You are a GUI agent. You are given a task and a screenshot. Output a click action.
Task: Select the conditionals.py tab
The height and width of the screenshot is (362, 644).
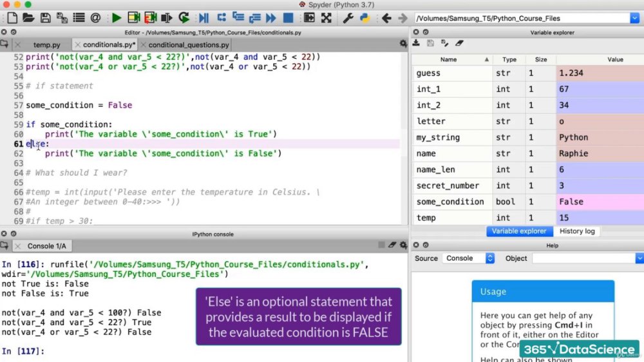pyautogui.click(x=108, y=44)
